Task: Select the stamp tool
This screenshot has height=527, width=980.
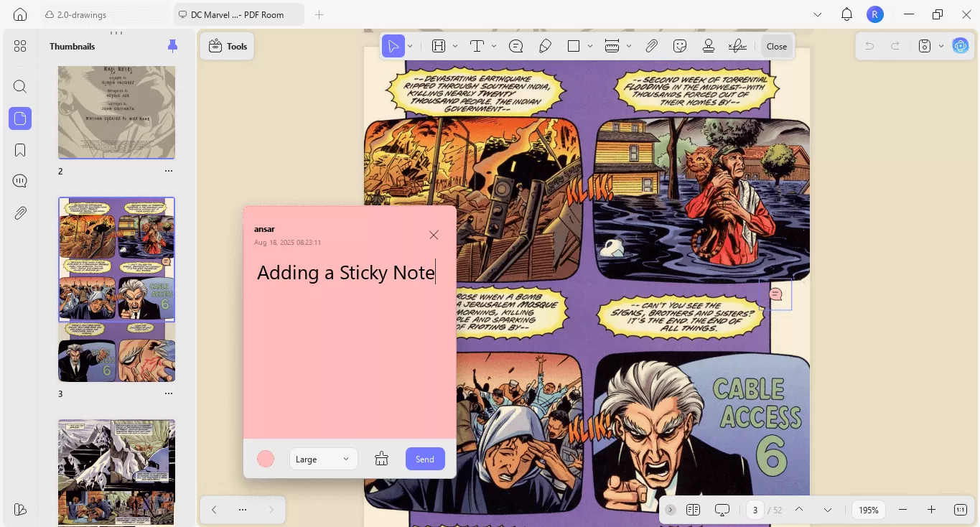Action: tap(709, 46)
